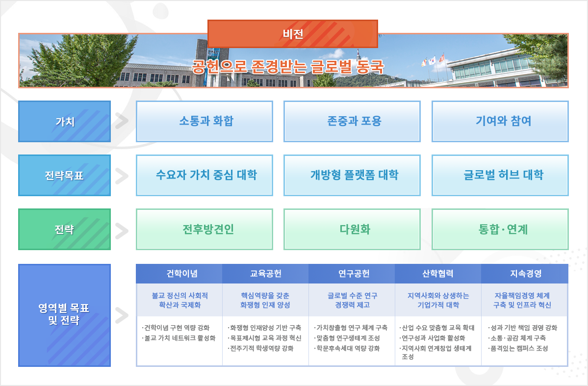Choose the 글로벌 허브 대학 box

click(x=500, y=175)
